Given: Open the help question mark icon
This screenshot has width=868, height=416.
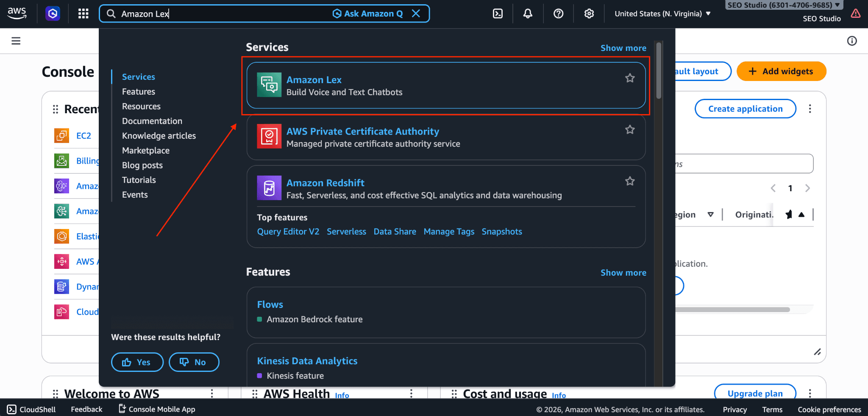Looking at the screenshot, I should click(559, 14).
